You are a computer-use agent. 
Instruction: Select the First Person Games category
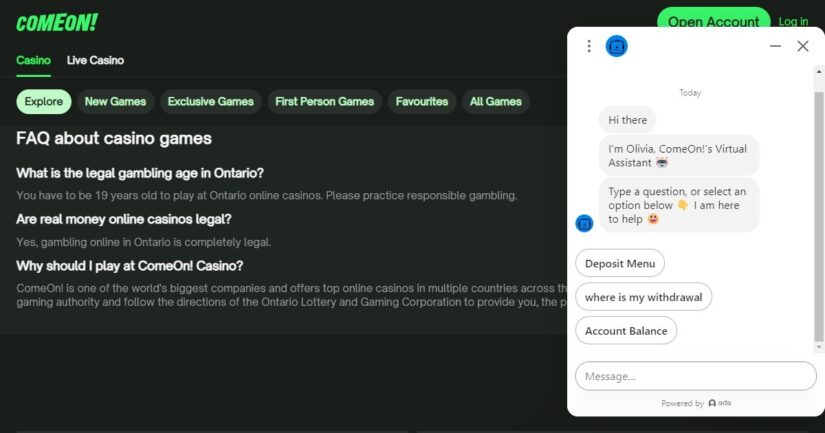tap(325, 102)
